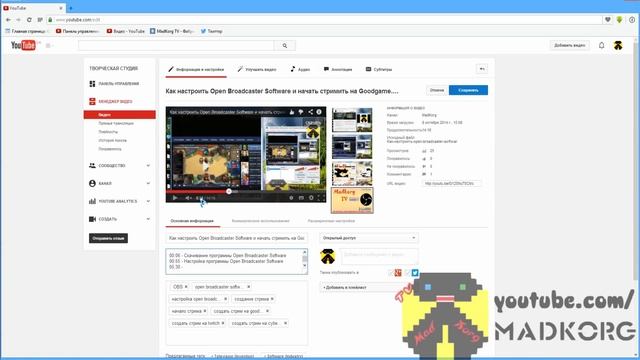Click the dislike thumbs-down icon in player

click(301, 112)
